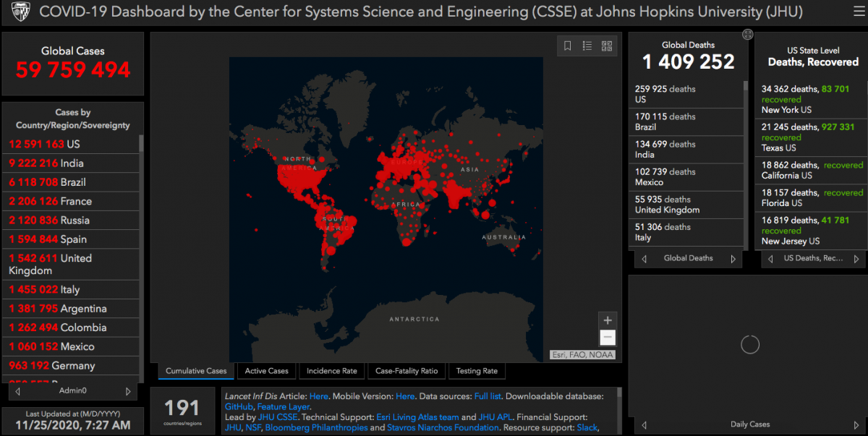Visit the Stavros Niarchos Foundation link

(x=443, y=427)
